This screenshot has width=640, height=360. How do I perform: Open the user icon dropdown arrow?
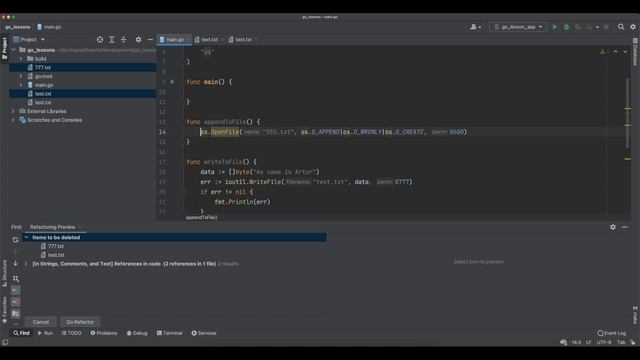(x=480, y=27)
